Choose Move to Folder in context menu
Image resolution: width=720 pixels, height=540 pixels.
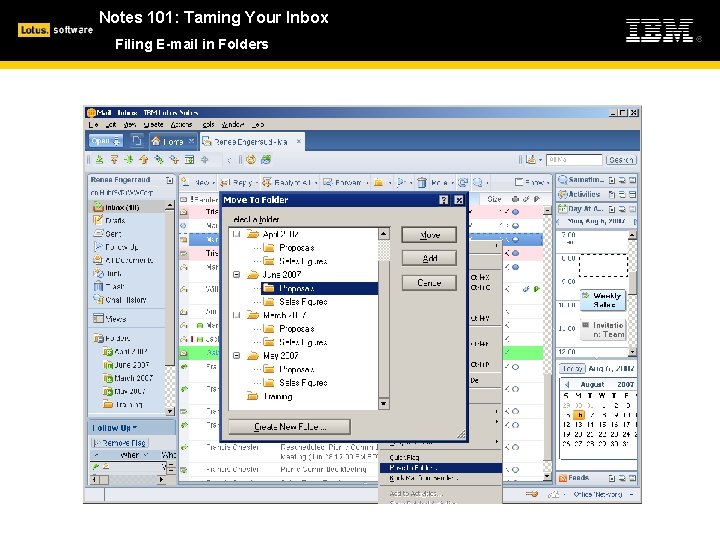pos(441,467)
